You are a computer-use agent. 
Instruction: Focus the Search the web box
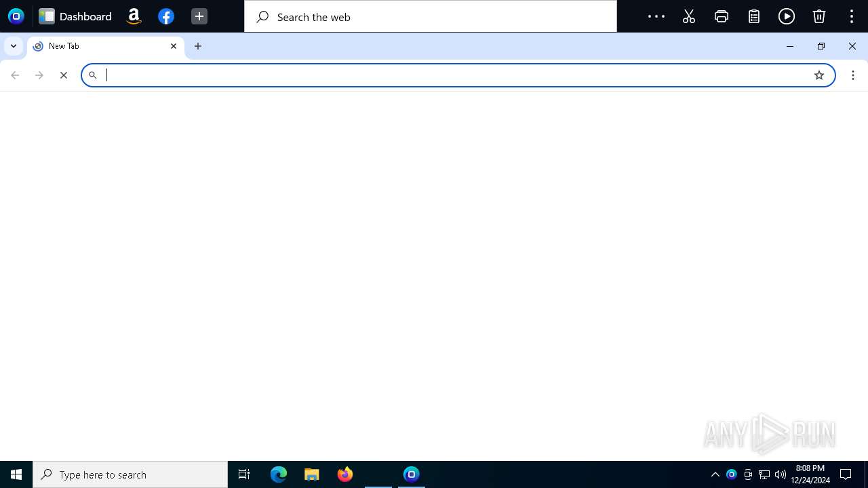[x=431, y=16]
